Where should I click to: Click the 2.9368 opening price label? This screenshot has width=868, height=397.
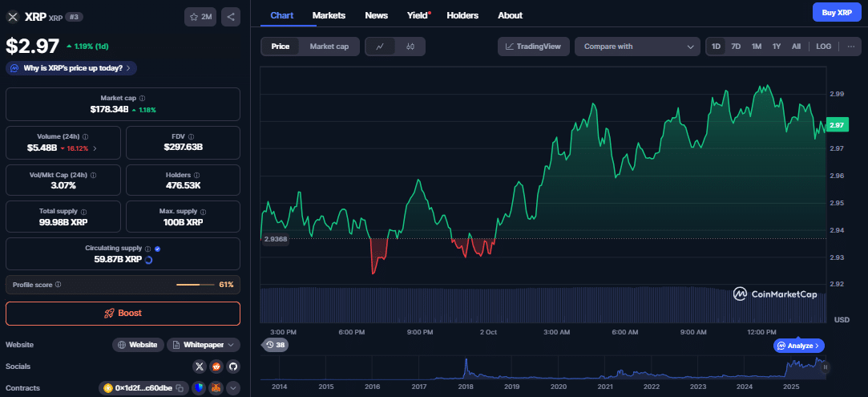tap(275, 239)
